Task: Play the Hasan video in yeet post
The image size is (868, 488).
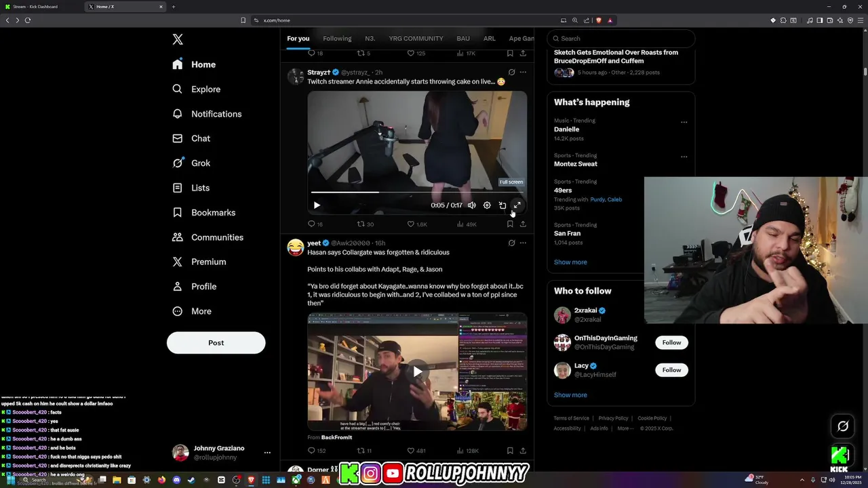Action: (x=417, y=371)
